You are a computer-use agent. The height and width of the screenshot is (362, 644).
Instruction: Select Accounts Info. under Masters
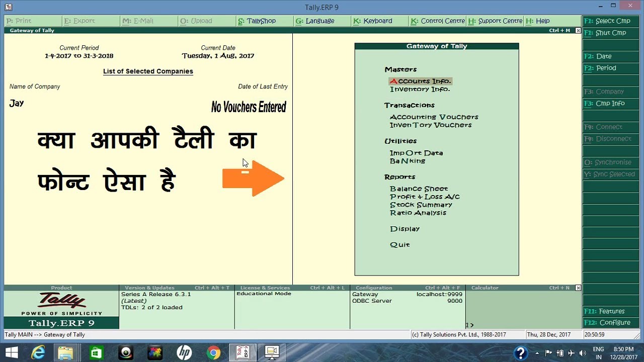[421, 81]
